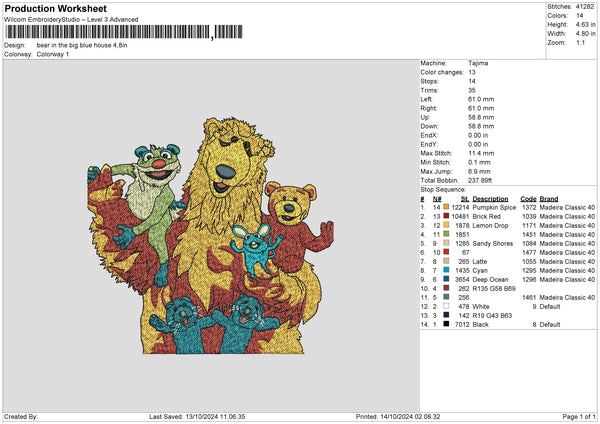Viewport: 600px width, 424px height.
Task: Click the Production Worksheet title
Action: click(x=55, y=8)
